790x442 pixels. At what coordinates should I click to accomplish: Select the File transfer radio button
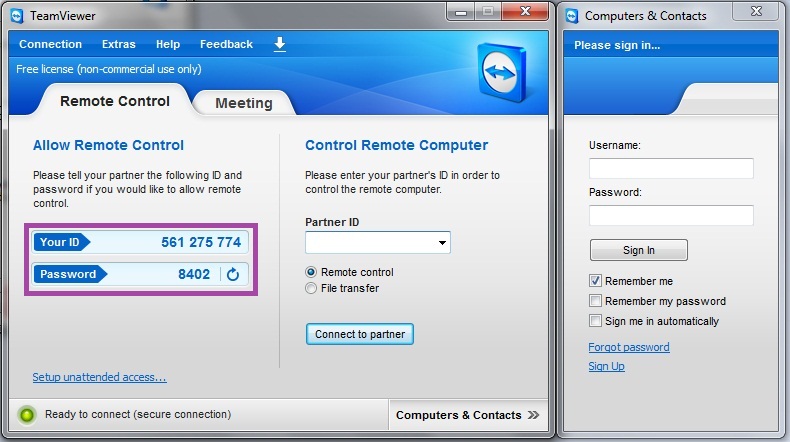pyautogui.click(x=311, y=288)
